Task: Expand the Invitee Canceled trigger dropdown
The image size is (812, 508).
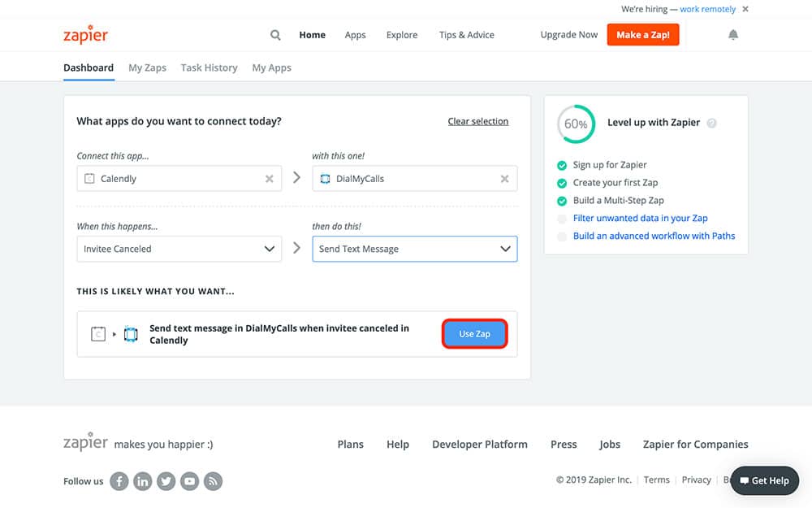Action: (x=270, y=249)
